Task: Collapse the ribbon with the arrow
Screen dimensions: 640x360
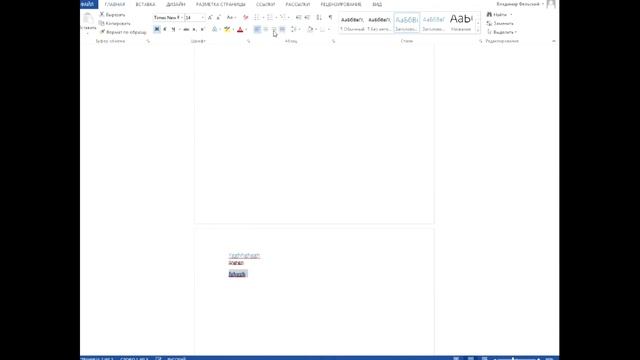Action: [553, 41]
